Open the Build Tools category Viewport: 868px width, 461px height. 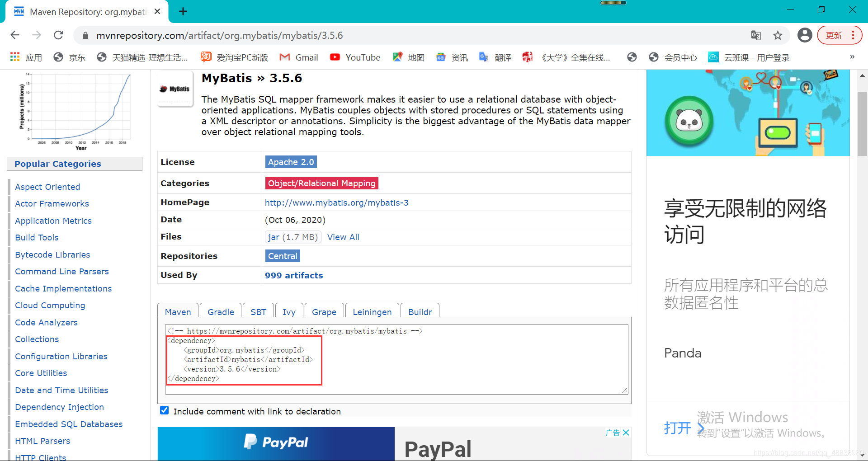tap(37, 237)
